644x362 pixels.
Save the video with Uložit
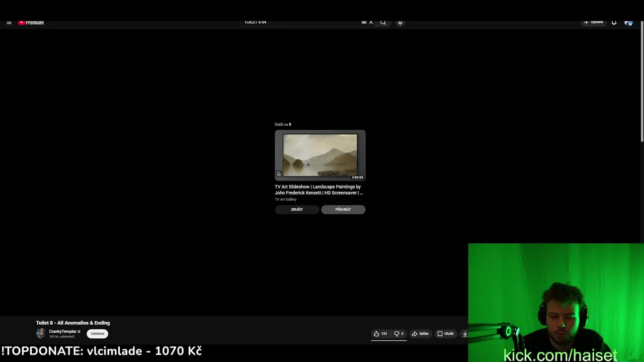446,334
